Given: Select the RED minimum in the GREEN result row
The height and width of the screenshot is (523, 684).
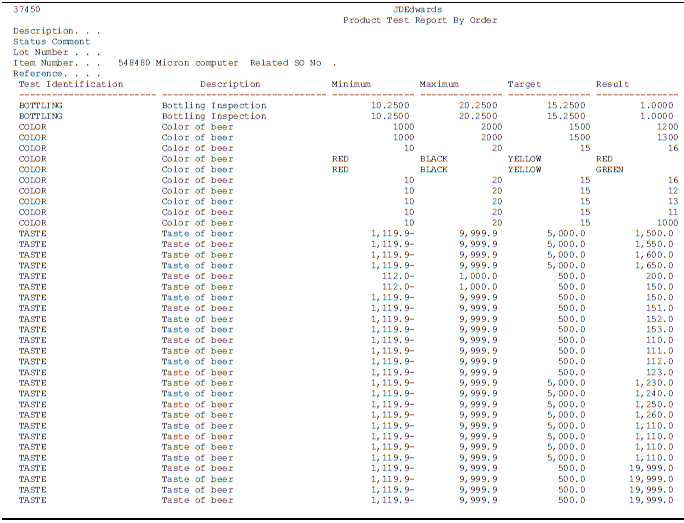Looking at the screenshot, I should pos(340,170).
